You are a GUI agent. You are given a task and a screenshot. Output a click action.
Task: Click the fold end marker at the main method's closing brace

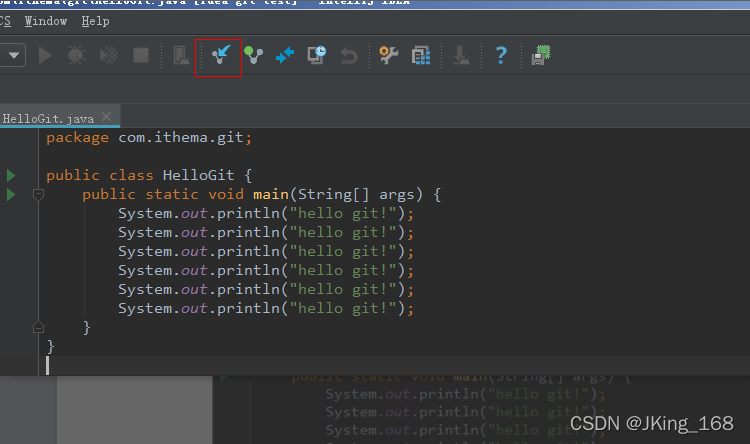38,328
